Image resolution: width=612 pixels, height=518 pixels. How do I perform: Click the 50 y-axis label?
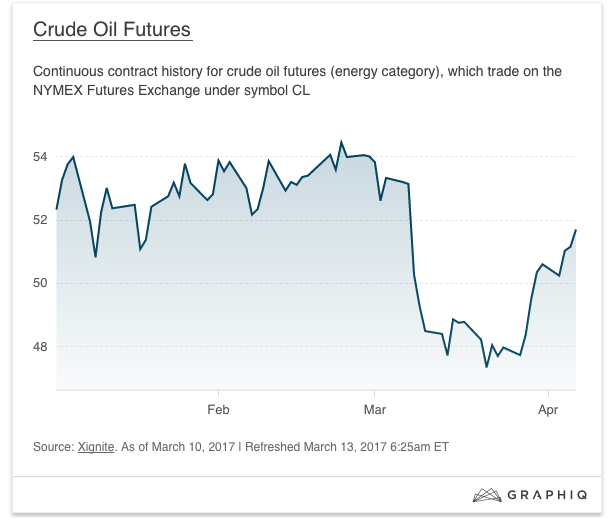click(40, 283)
